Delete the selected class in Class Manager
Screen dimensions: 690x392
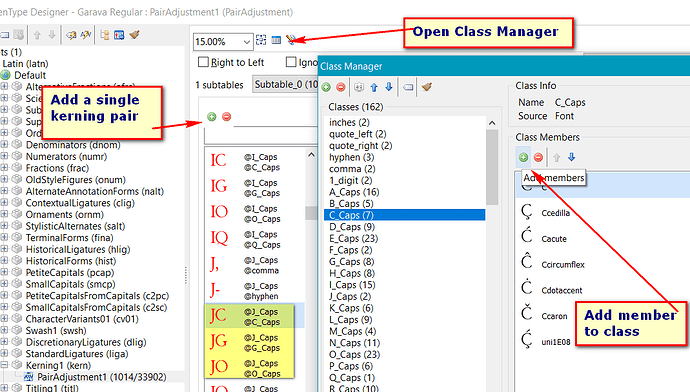click(x=341, y=87)
